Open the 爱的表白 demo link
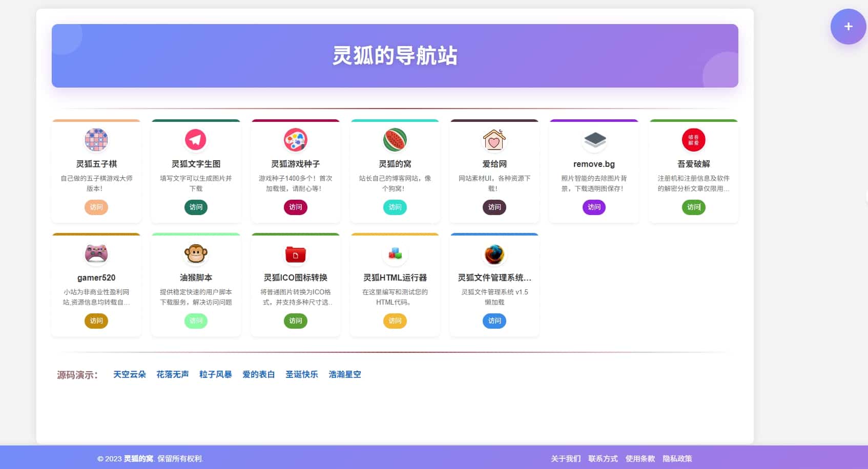The width and height of the screenshot is (868, 469). 259,375
